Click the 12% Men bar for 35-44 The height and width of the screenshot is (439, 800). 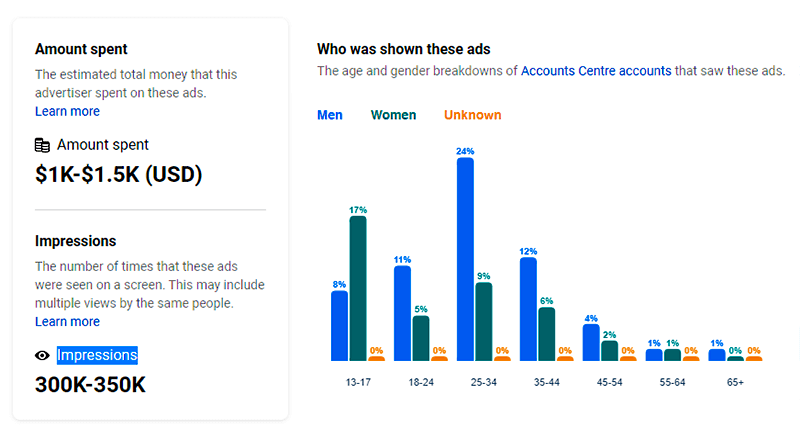pyautogui.click(x=528, y=309)
